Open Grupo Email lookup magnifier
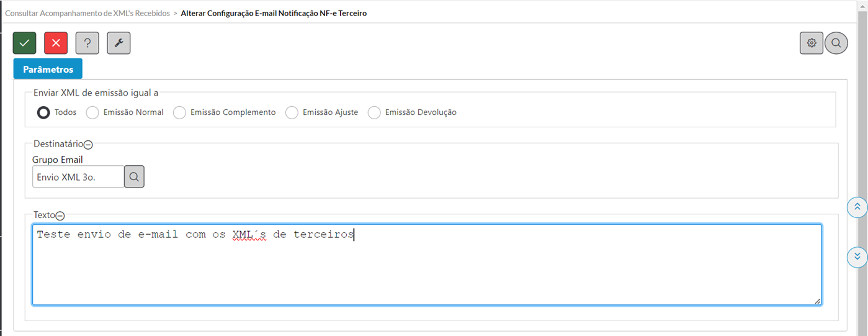The image size is (868, 336). click(x=134, y=176)
